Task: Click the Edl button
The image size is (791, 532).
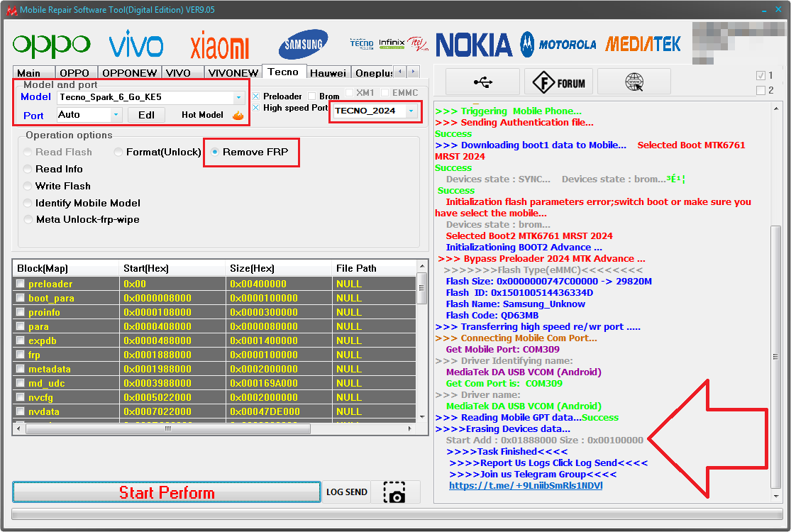Action: pyautogui.click(x=146, y=115)
